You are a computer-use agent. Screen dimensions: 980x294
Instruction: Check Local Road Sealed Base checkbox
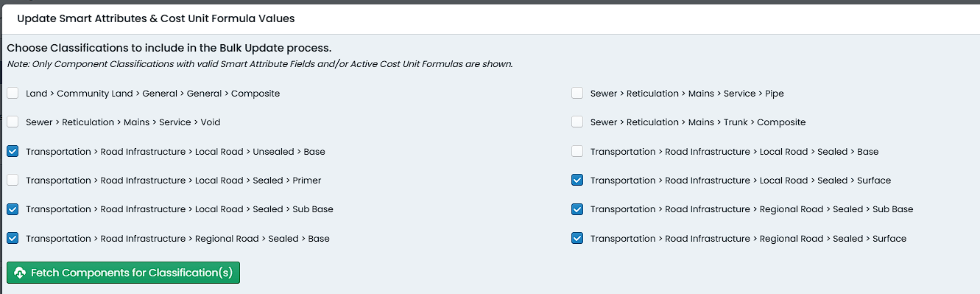[x=577, y=152]
